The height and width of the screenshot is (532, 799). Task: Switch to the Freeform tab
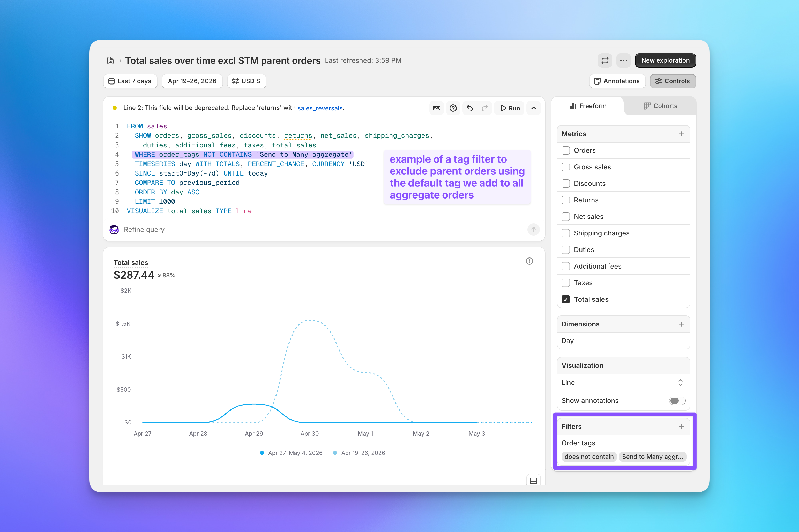pos(588,106)
